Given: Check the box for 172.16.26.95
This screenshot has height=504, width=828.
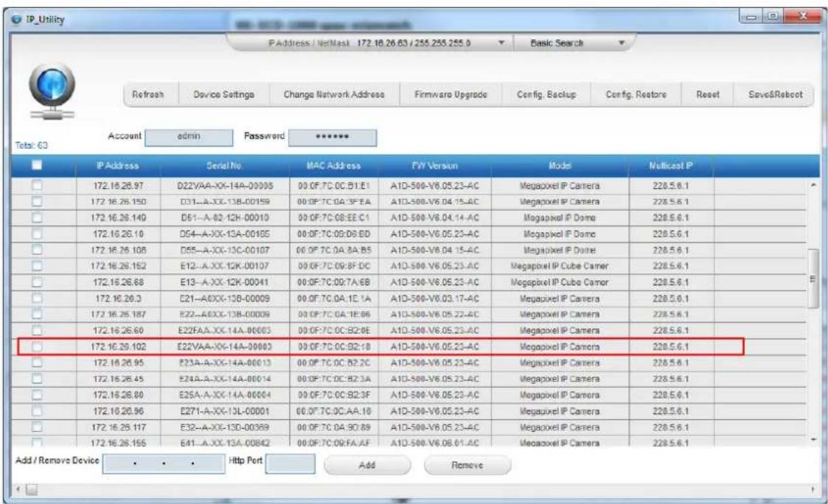Looking at the screenshot, I should click(37, 363).
